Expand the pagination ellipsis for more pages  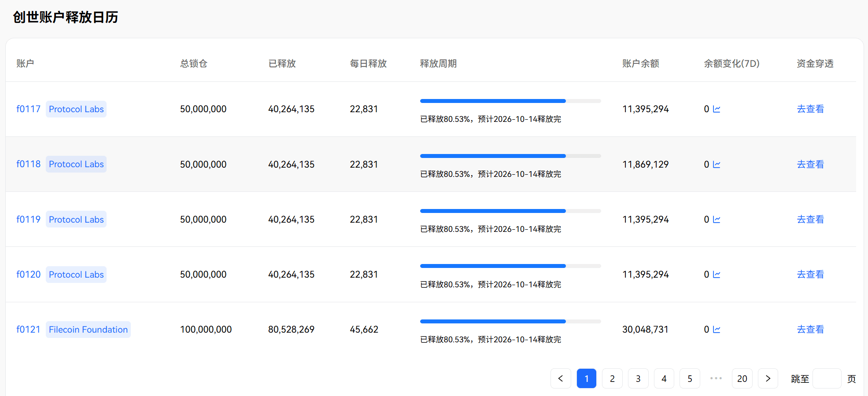[716, 378]
